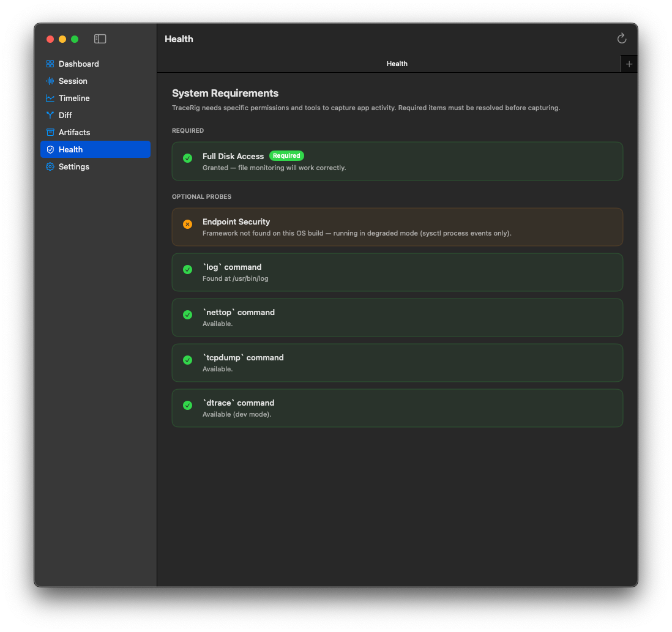Image resolution: width=672 pixels, height=632 pixels.
Task: Open Settings using the gear icon
Action: pos(49,166)
